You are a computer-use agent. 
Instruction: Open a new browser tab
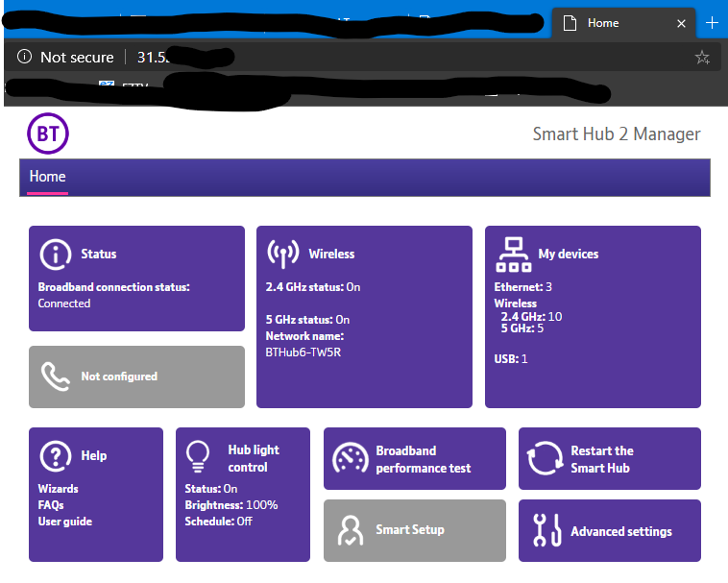pos(712,23)
